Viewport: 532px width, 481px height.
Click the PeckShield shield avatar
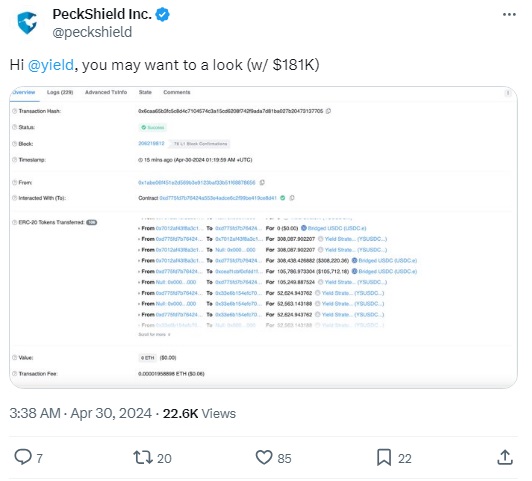(27, 23)
